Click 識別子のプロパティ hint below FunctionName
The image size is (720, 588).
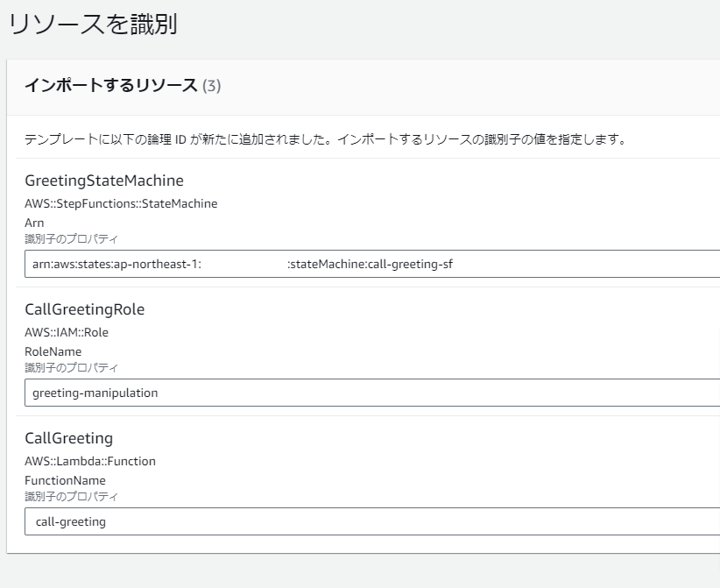[x=71, y=496]
